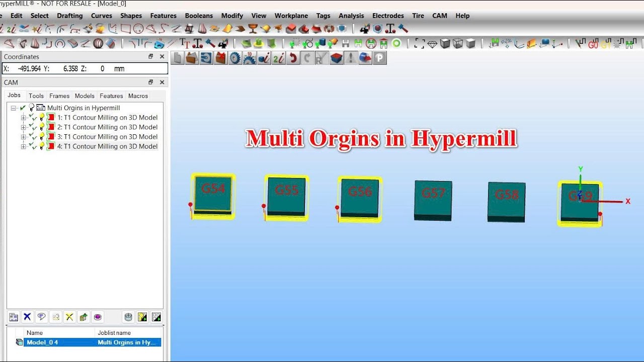Toggle the green checkmark of the Multi Orgins joblist
Viewport: 644px width, 362px height.
pos(23,108)
